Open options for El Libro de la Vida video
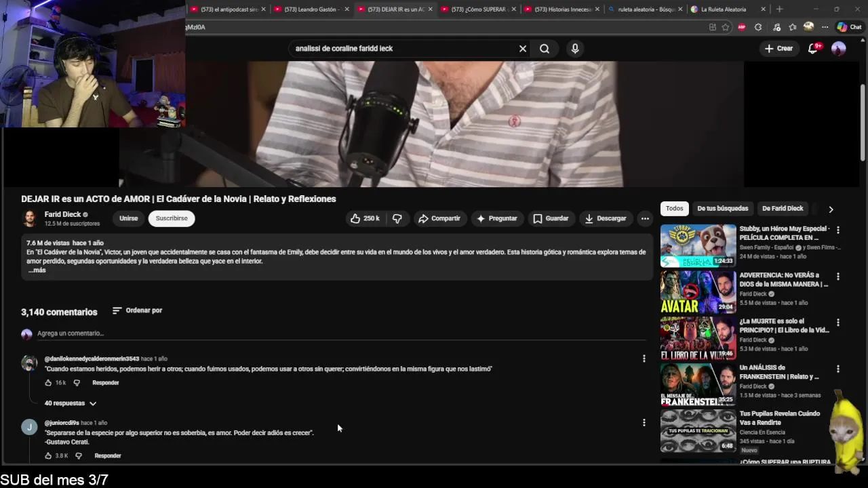The image size is (868, 488). pos(838,323)
